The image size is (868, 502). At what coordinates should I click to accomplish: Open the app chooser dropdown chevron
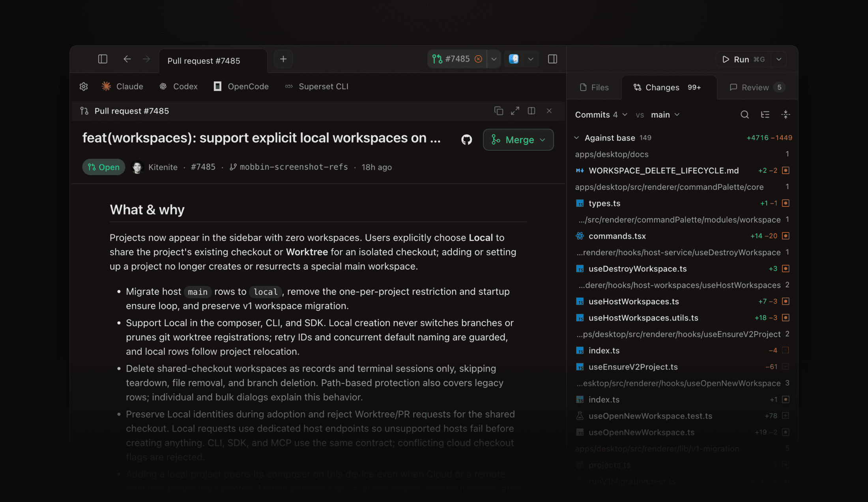531,59
